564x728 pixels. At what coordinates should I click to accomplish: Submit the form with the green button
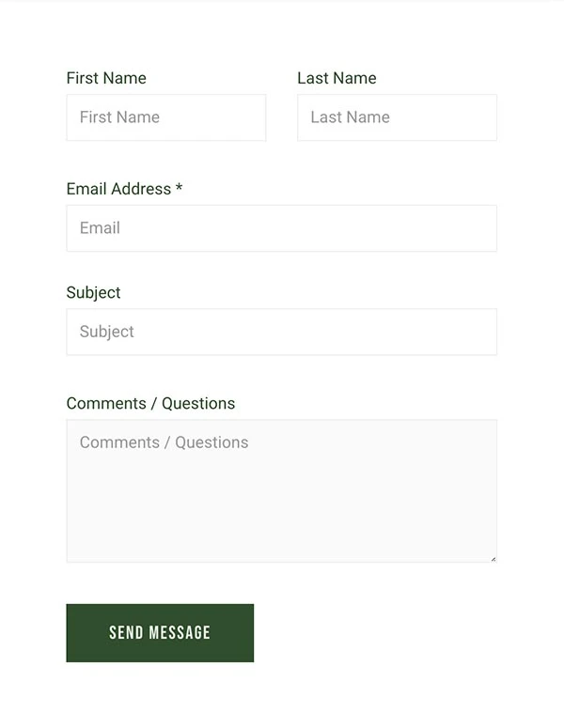click(160, 633)
